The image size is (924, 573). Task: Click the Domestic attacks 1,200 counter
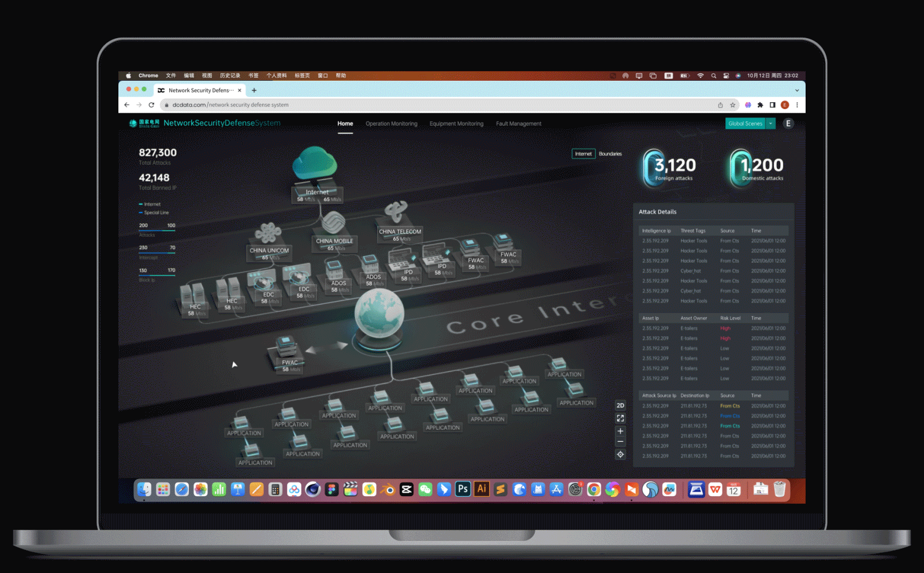pos(757,169)
